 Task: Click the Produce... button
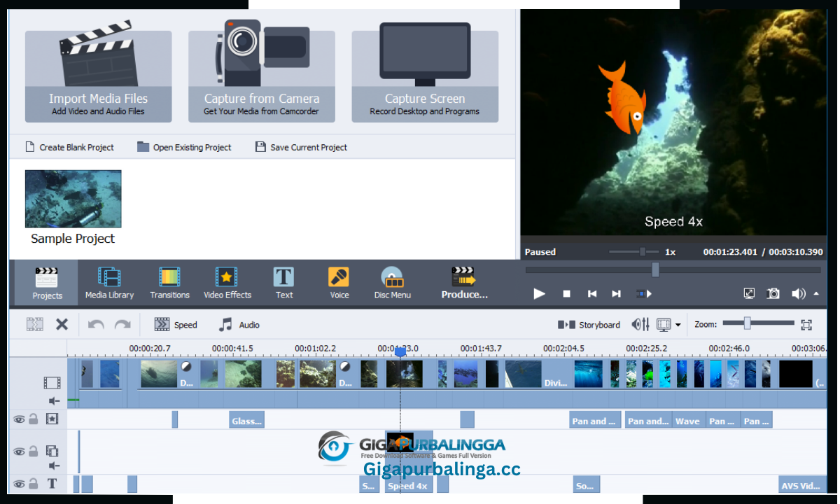464,283
